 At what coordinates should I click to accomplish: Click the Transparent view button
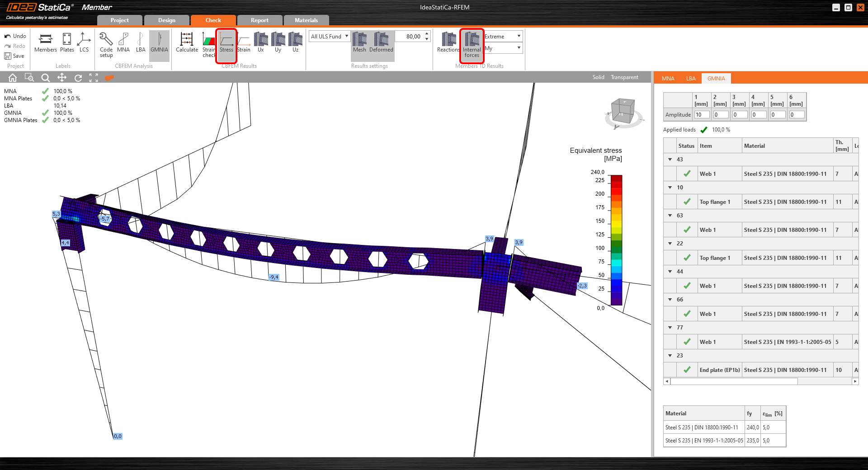(624, 77)
